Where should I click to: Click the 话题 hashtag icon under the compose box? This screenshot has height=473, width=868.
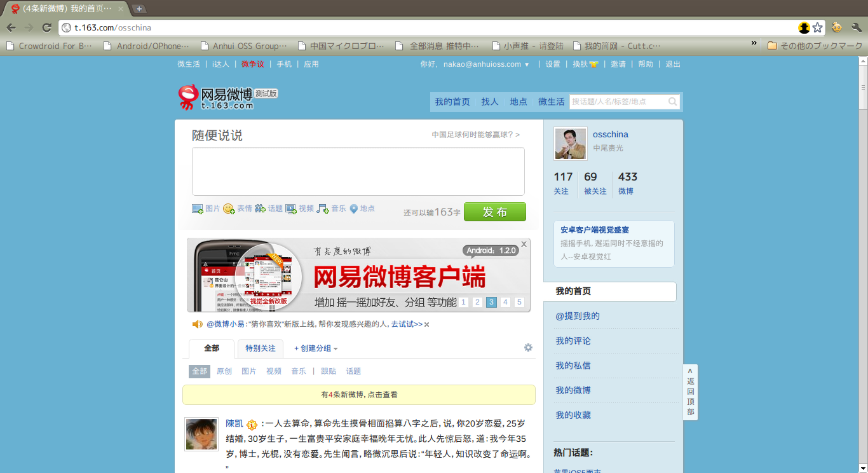[x=260, y=209]
